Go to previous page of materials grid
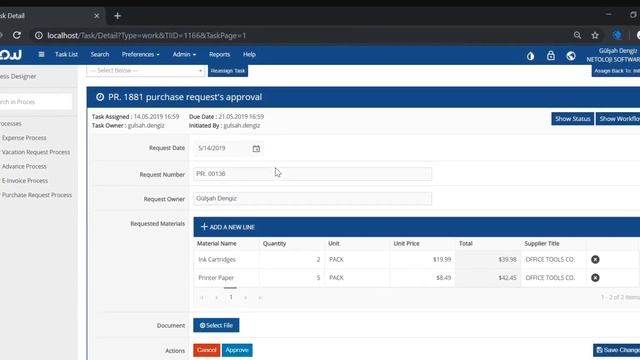The height and width of the screenshot is (360, 640). coord(216,298)
